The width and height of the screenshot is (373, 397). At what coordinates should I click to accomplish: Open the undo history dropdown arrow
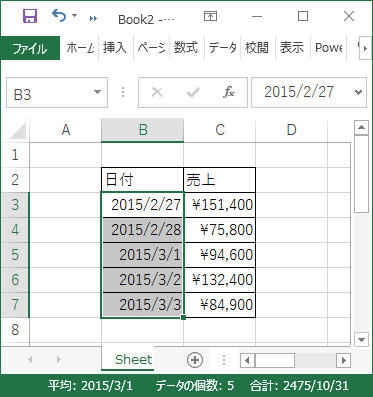tap(75, 15)
